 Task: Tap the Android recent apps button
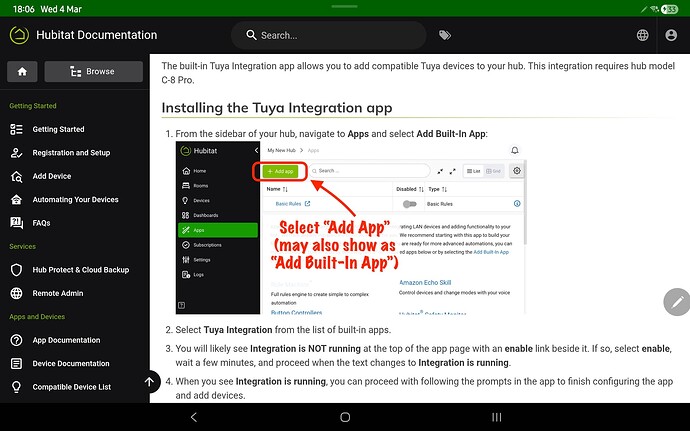[x=496, y=417]
